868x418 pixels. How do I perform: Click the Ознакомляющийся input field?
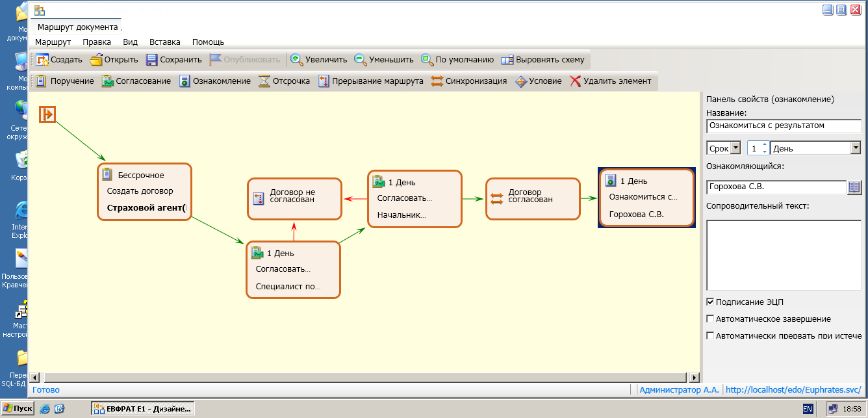pyautogui.click(x=776, y=187)
